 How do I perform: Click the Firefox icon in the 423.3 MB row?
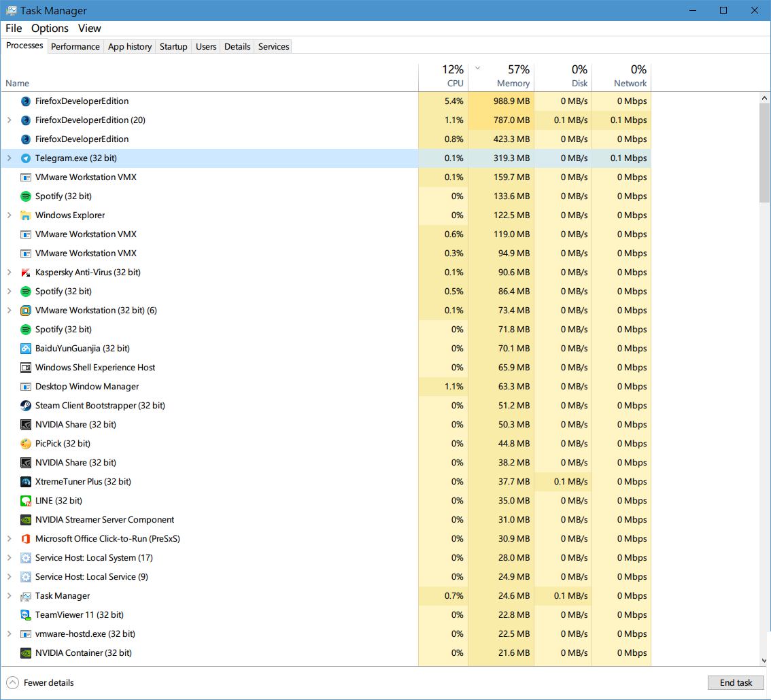point(26,139)
